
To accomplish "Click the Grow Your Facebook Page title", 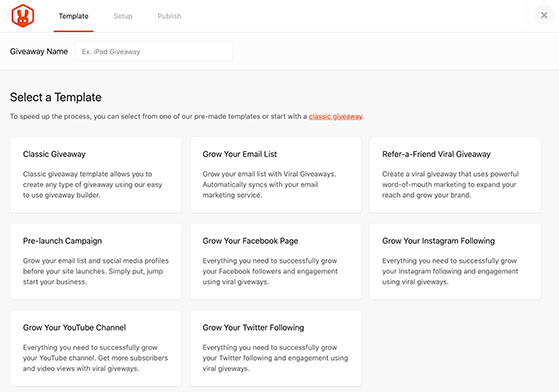I will [x=250, y=241].
